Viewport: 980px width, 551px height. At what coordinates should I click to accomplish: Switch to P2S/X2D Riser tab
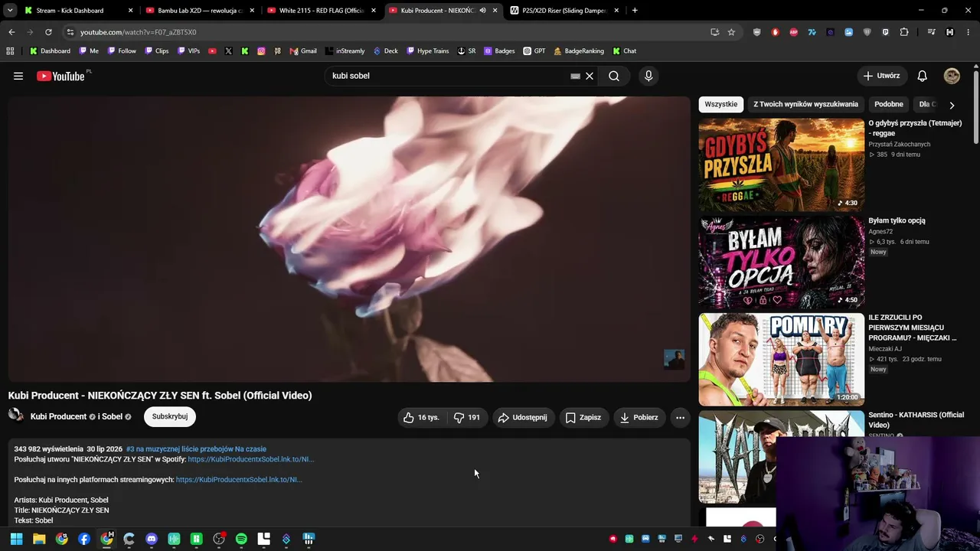(564, 11)
